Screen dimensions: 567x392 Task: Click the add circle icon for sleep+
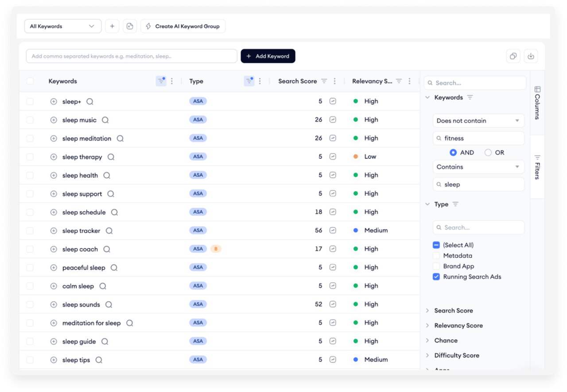click(x=54, y=101)
